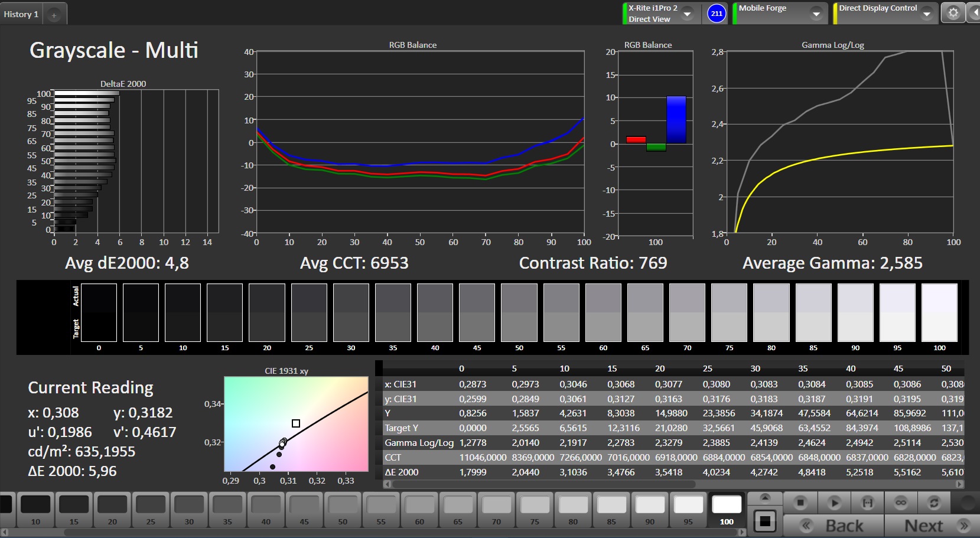Click the 0 actual/target swatch in the strip
This screenshot has height=538, width=980.
(x=99, y=312)
